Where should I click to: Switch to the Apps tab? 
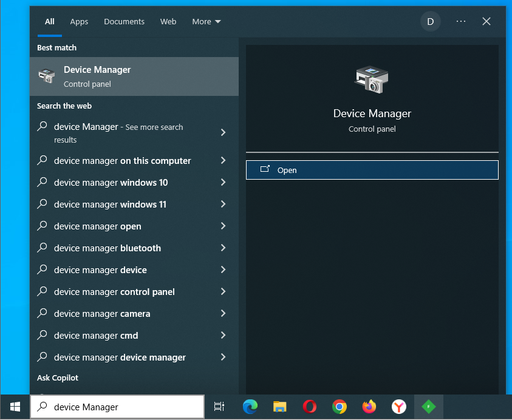79,21
